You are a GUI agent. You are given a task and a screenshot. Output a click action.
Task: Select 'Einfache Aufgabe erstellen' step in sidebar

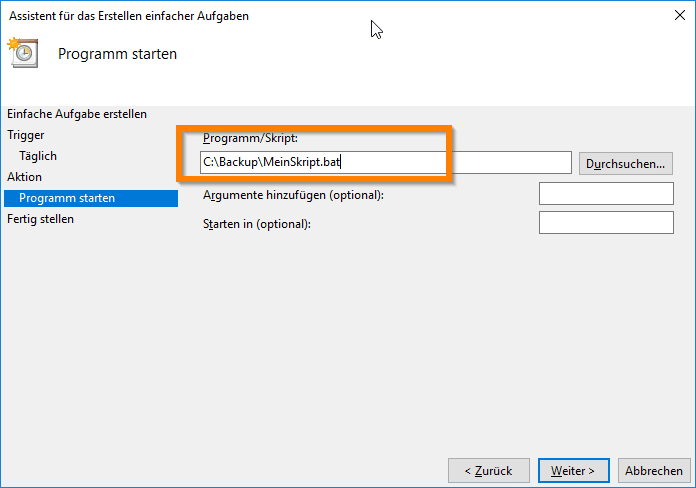tap(77, 114)
